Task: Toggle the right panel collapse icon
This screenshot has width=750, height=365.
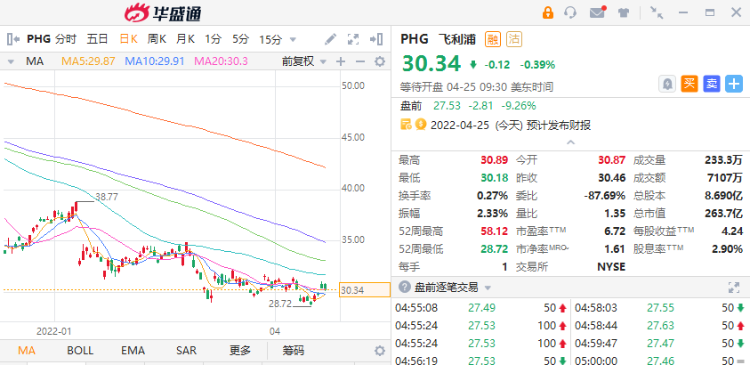Action: point(376,39)
